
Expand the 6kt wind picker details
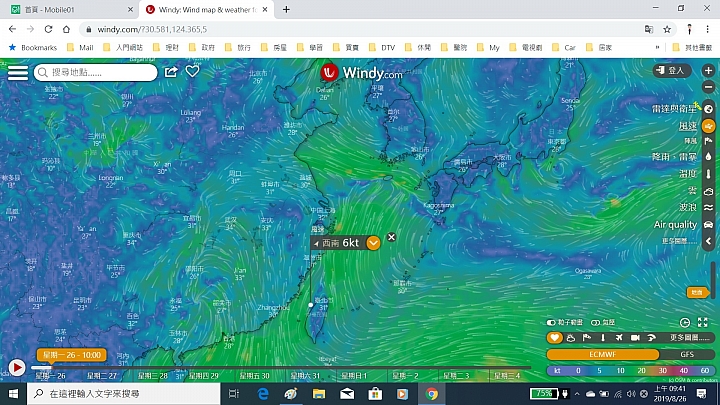[x=373, y=243]
